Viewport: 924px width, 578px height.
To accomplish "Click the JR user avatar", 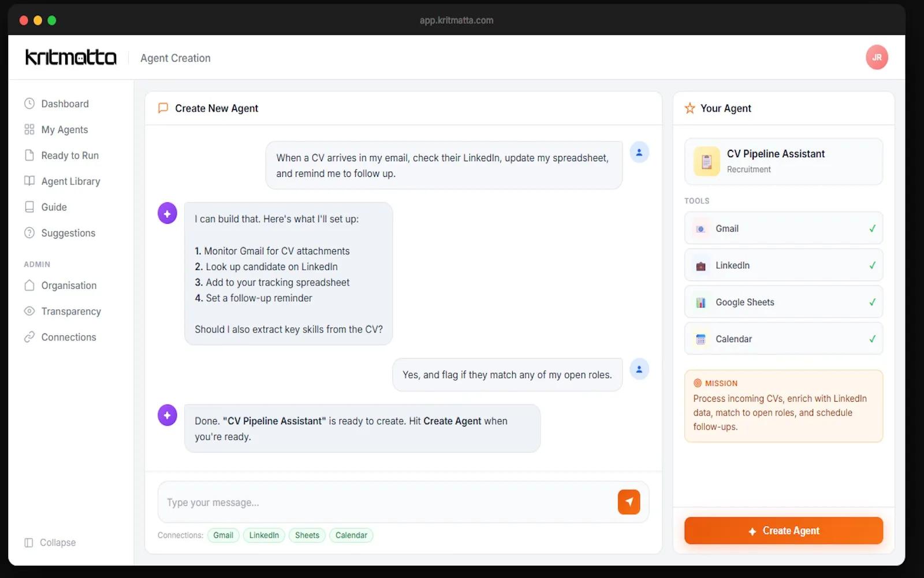I will 876,57.
